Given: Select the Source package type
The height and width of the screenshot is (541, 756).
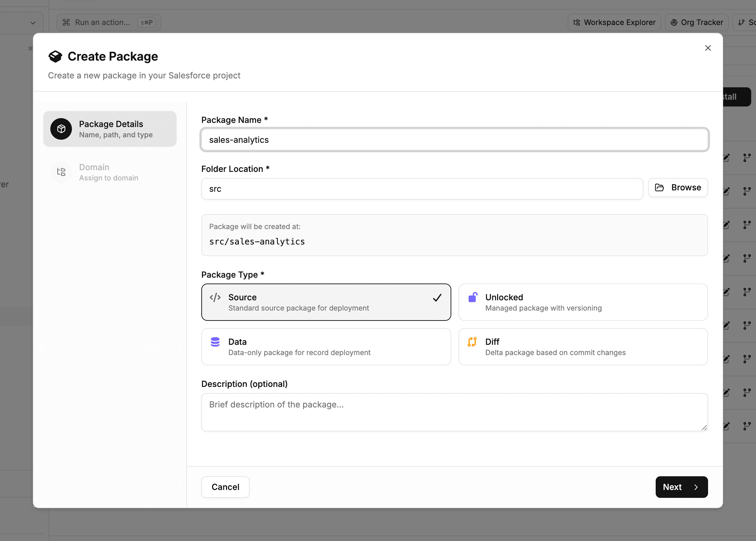Looking at the screenshot, I should click(x=326, y=302).
